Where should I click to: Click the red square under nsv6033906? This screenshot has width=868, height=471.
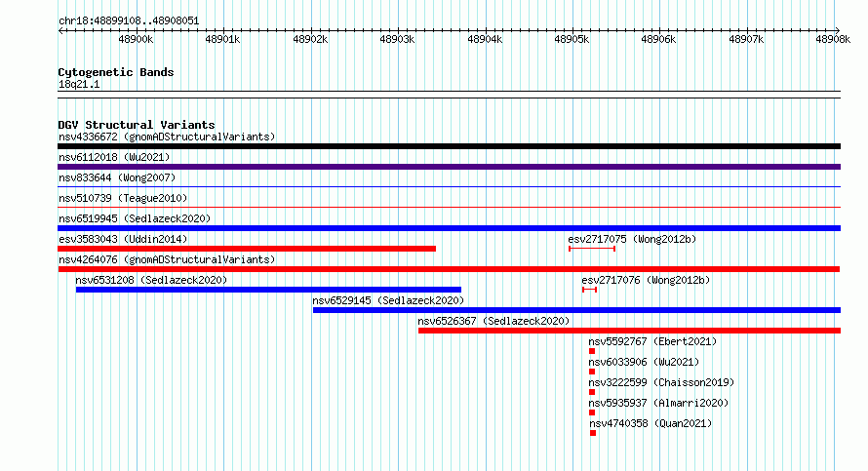coord(592,372)
